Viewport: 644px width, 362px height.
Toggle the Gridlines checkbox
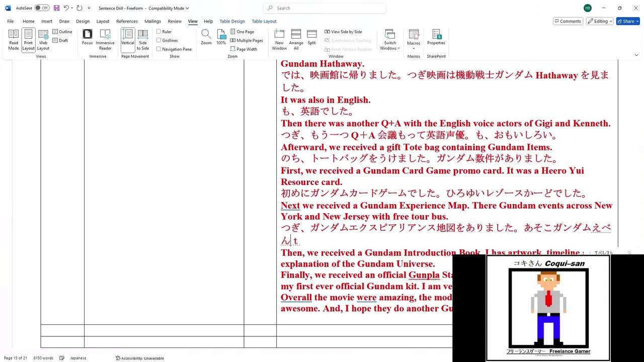(x=167, y=40)
